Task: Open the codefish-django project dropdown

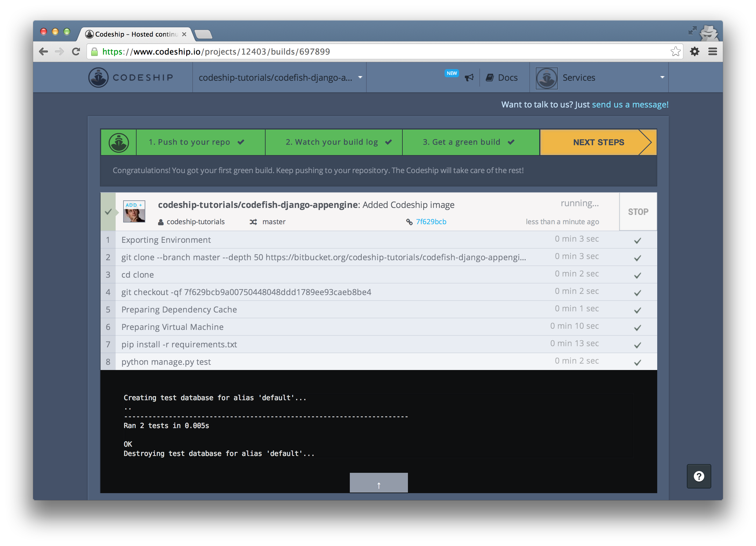Action: click(x=279, y=78)
